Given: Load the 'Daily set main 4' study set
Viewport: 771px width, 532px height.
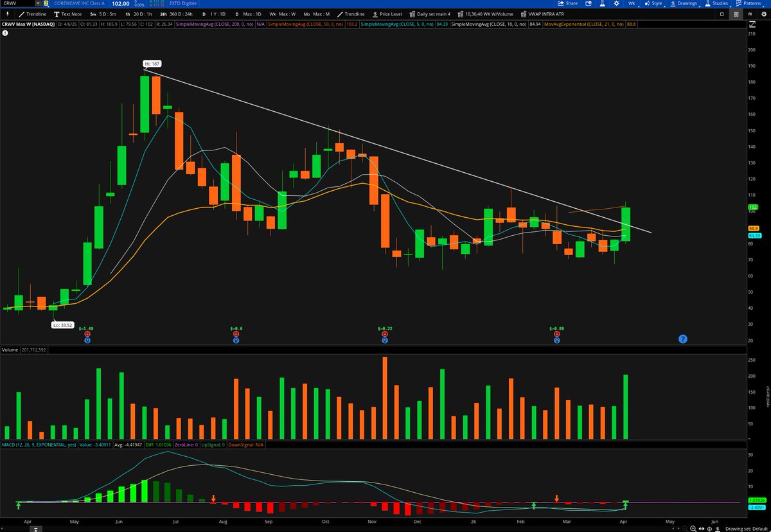Looking at the screenshot, I should [x=430, y=14].
